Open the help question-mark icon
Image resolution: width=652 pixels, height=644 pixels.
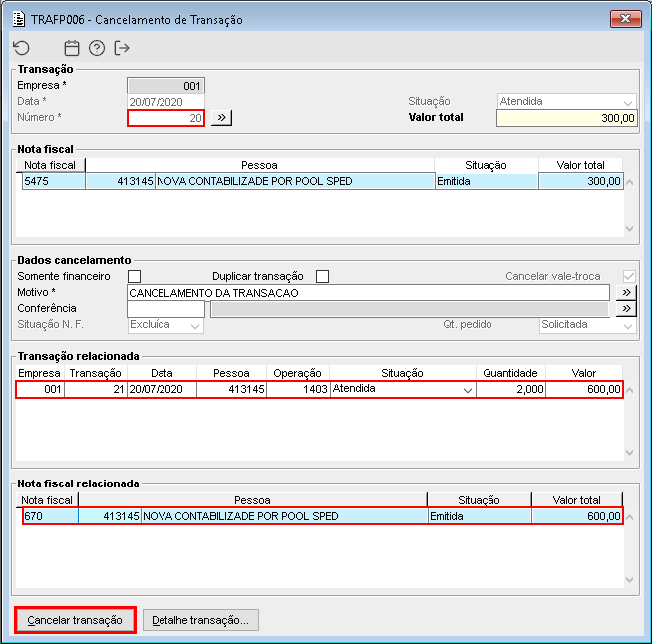tap(97, 48)
